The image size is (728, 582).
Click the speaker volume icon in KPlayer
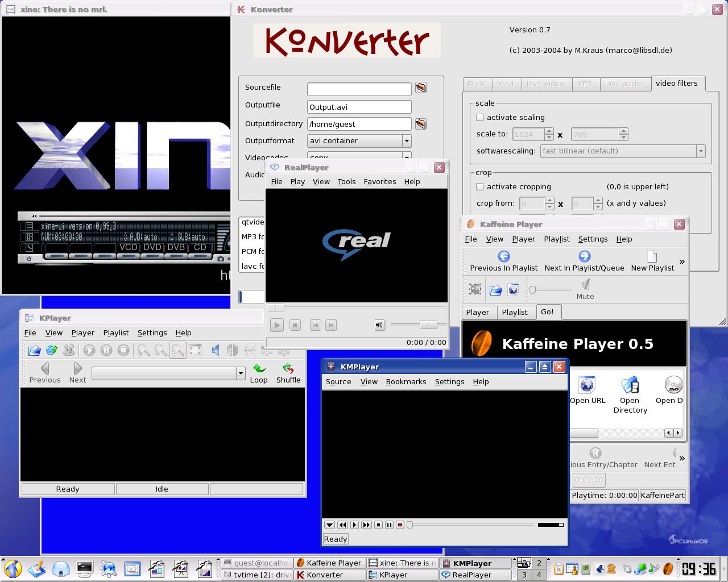[x=215, y=350]
